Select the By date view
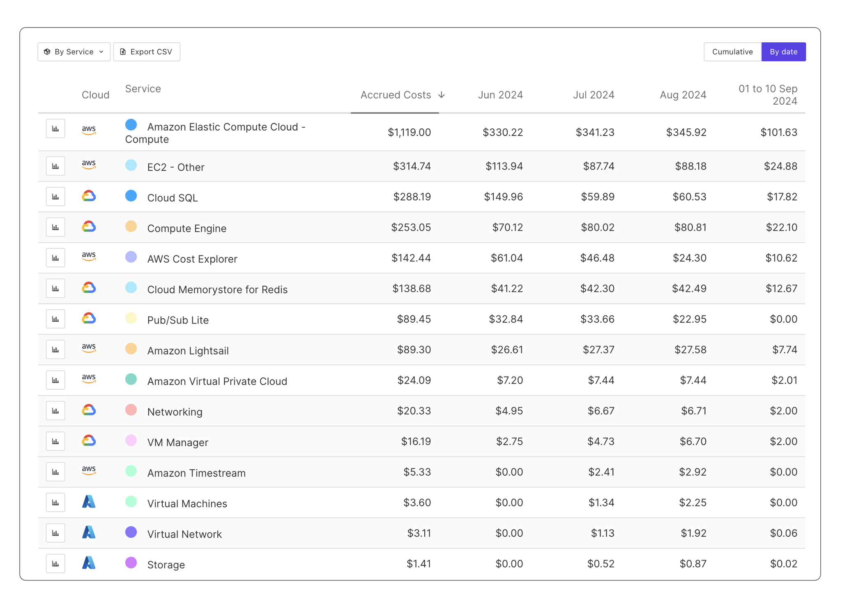 [x=783, y=52]
